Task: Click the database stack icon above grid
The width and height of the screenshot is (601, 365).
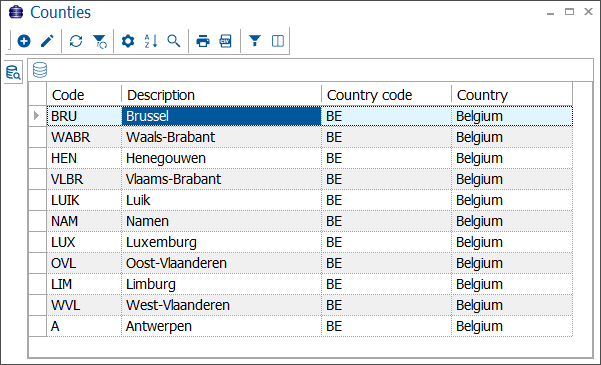Action: tap(40, 70)
